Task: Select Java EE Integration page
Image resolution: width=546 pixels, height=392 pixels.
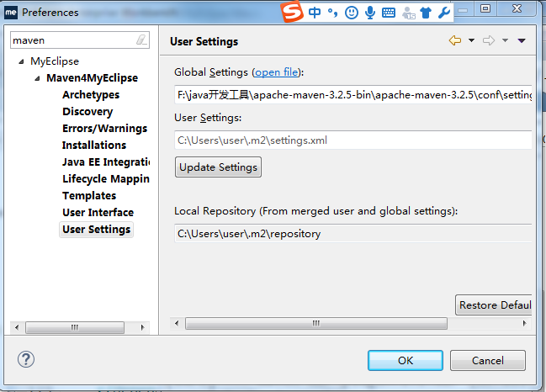Action: tap(106, 162)
